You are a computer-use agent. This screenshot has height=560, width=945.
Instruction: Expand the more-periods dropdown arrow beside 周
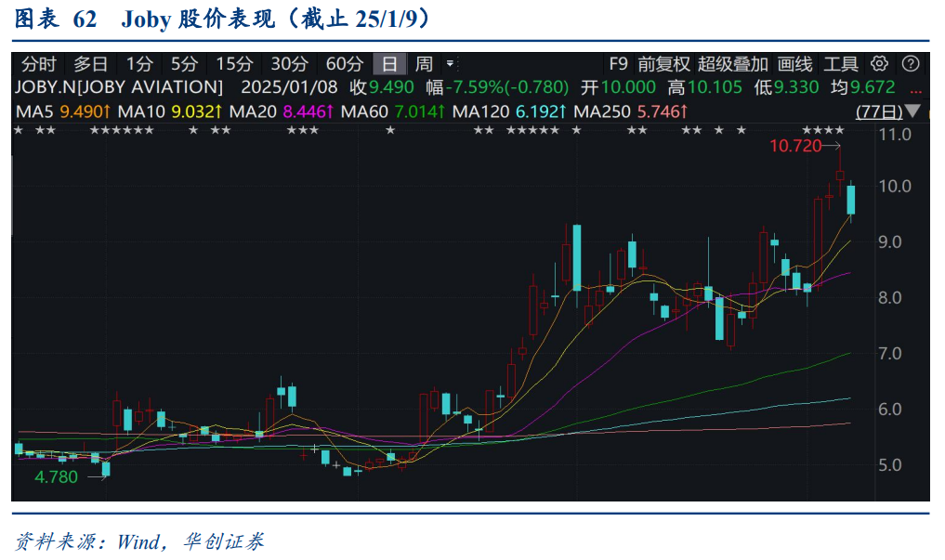pos(450,63)
